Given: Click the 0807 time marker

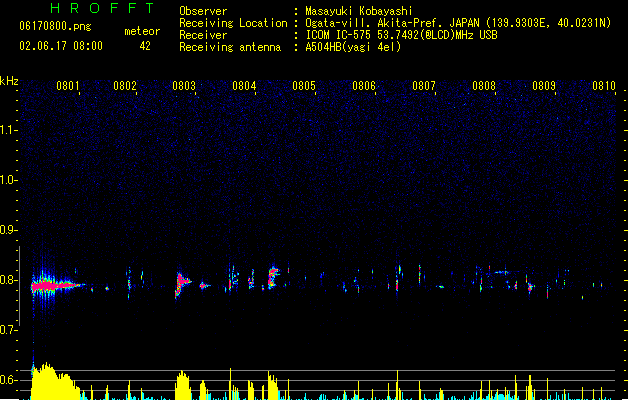Looking at the screenshot, I should (x=424, y=86).
